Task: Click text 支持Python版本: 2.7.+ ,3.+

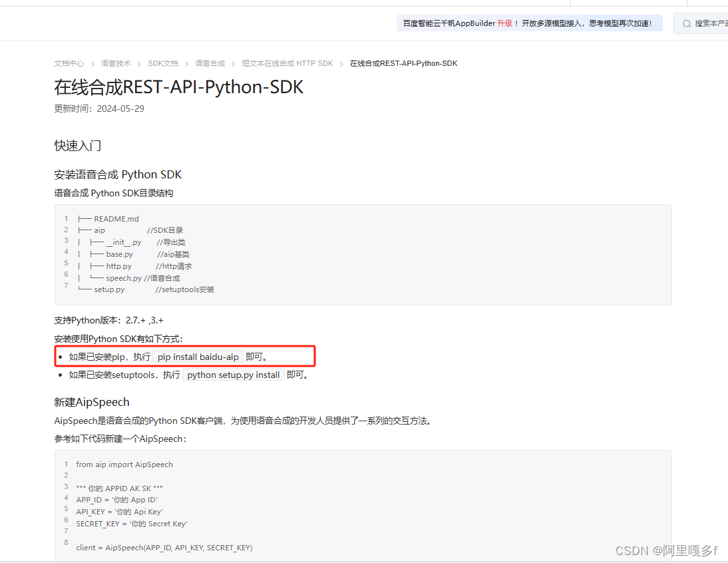Action: 108,320
